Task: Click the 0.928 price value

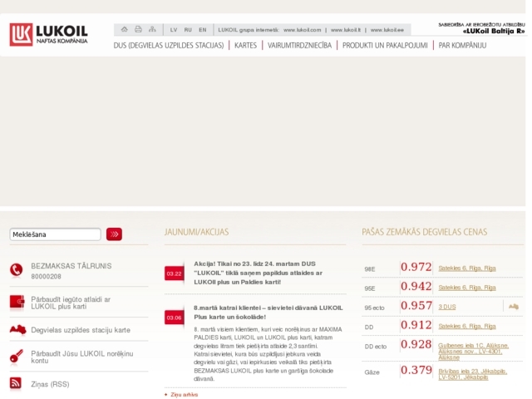Action: click(x=416, y=344)
